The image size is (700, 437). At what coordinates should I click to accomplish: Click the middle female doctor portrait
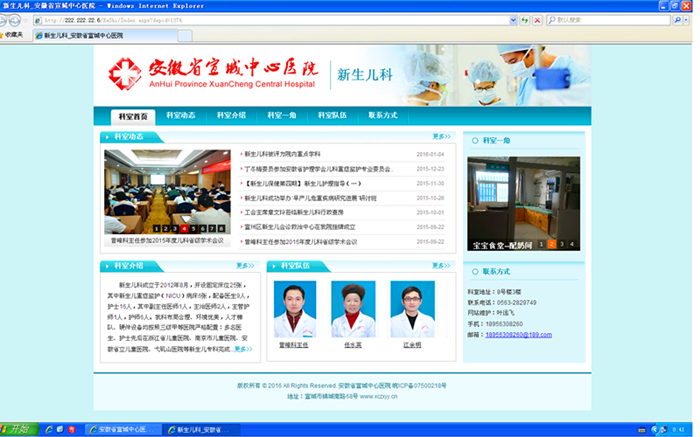(x=353, y=309)
